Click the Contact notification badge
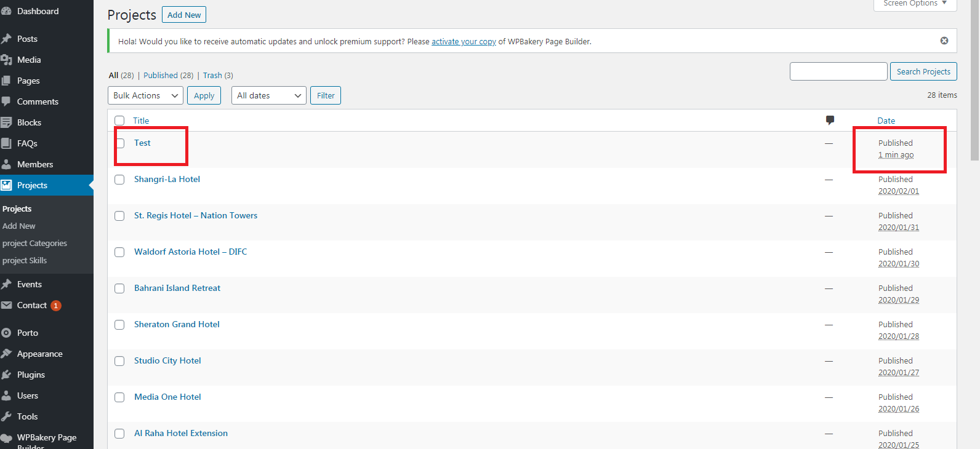Screen dimensions: 980x449 pyautogui.click(x=56, y=306)
